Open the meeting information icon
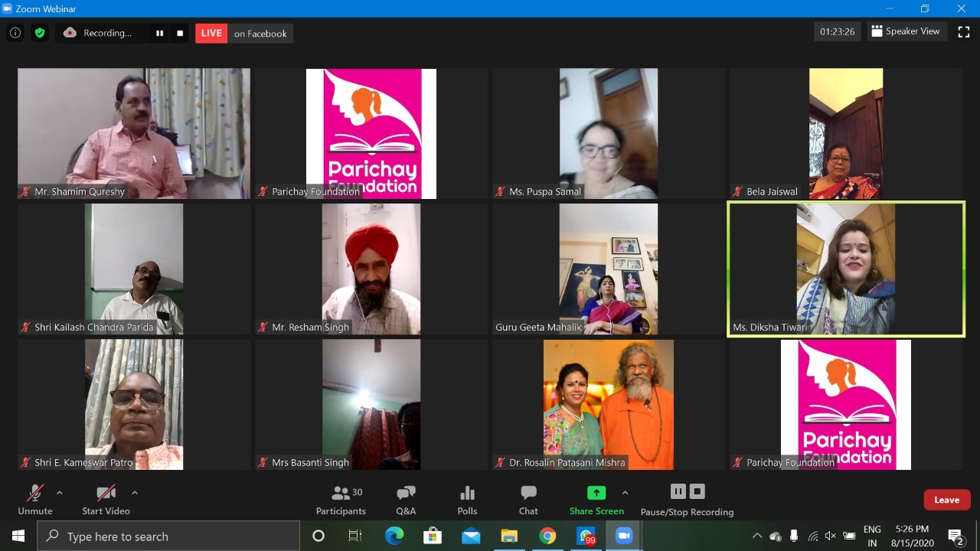Screen dimensions: 980x551 point(15,33)
